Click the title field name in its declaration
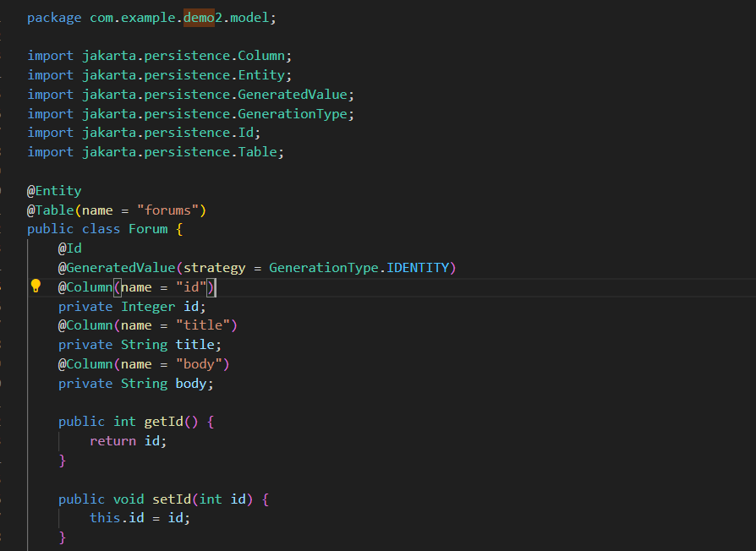This screenshot has height=551, width=756. (195, 345)
